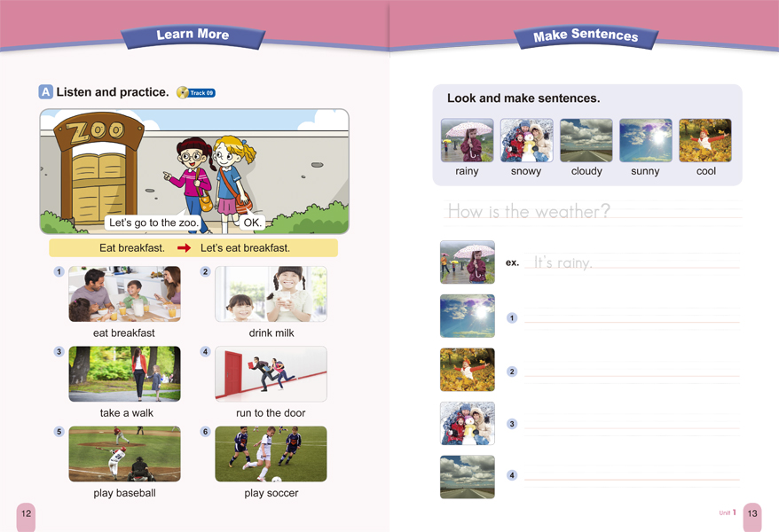Click the 'drink milk' caption
The image size is (779, 532).
coord(271,333)
